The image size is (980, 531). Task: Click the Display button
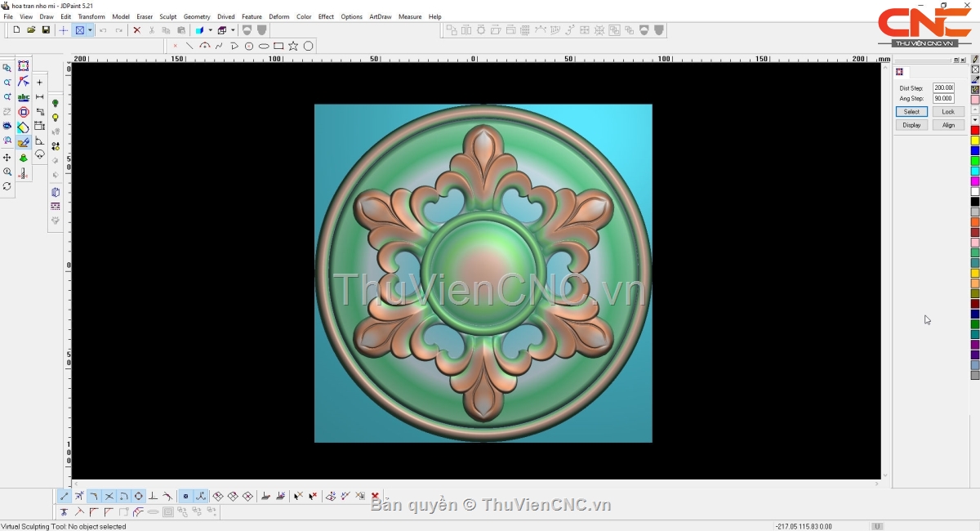coord(911,125)
